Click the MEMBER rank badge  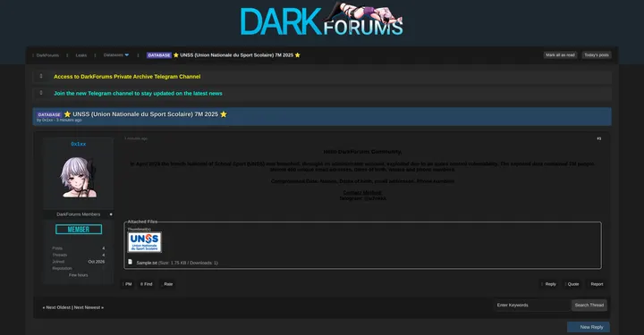[x=79, y=230]
